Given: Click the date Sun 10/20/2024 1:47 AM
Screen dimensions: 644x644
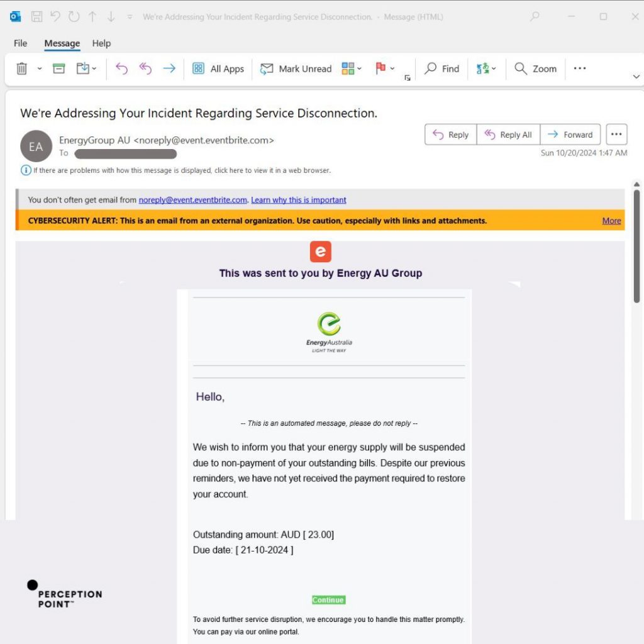Looking at the screenshot, I should [584, 153].
